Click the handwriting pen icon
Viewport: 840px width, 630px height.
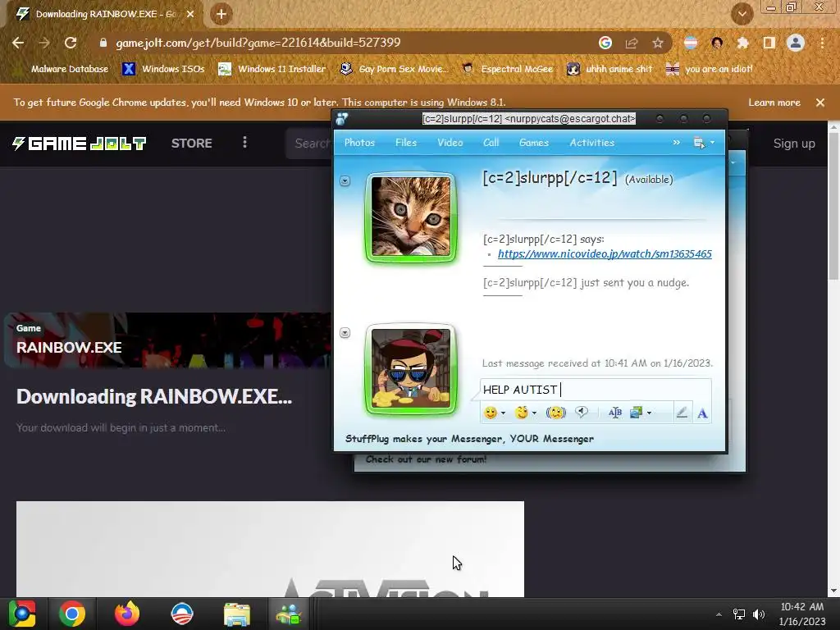tap(682, 413)
